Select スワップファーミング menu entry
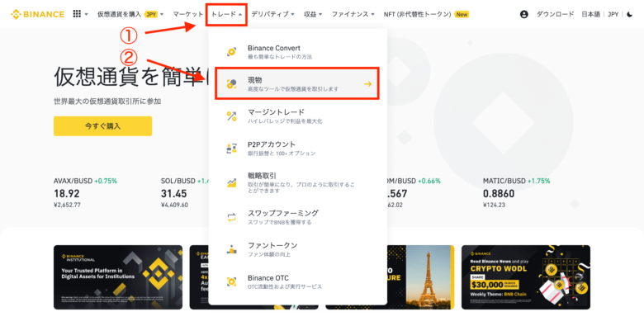The image size is (644, 326). [x=297, y=217]
